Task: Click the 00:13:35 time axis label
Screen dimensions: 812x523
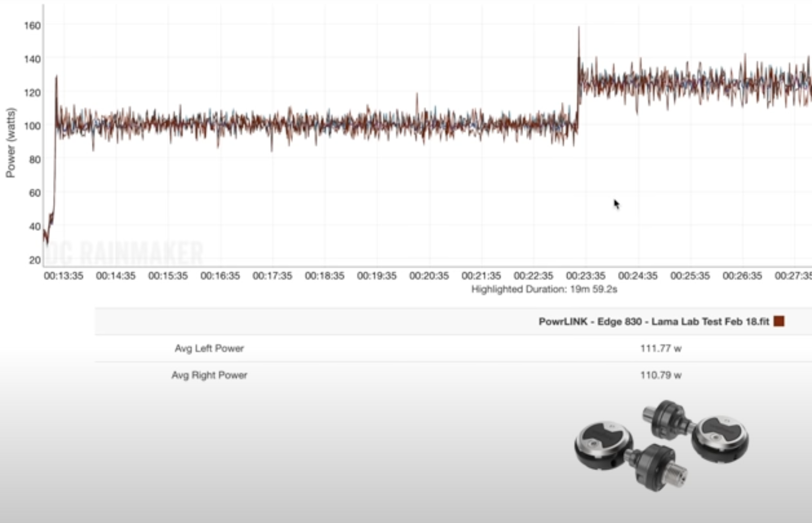Action: (x=63, y=276)
